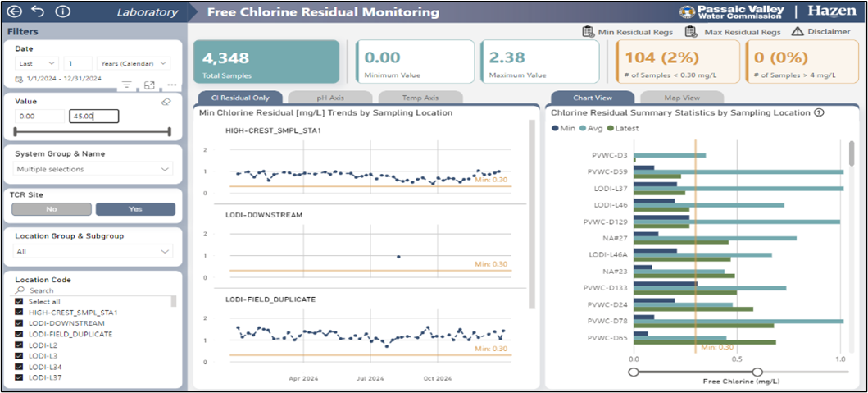Image resolution: width=868 pixels, height=393 pixels.
Task: Select the pH Axis tab
Action: tap(329, 98)
